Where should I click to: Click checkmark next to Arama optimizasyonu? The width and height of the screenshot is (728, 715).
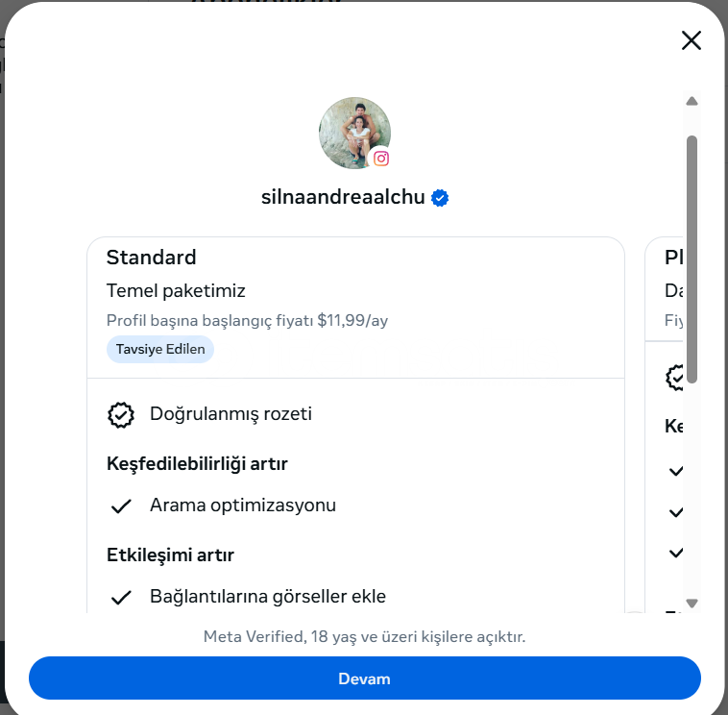[x=121, y=505]
